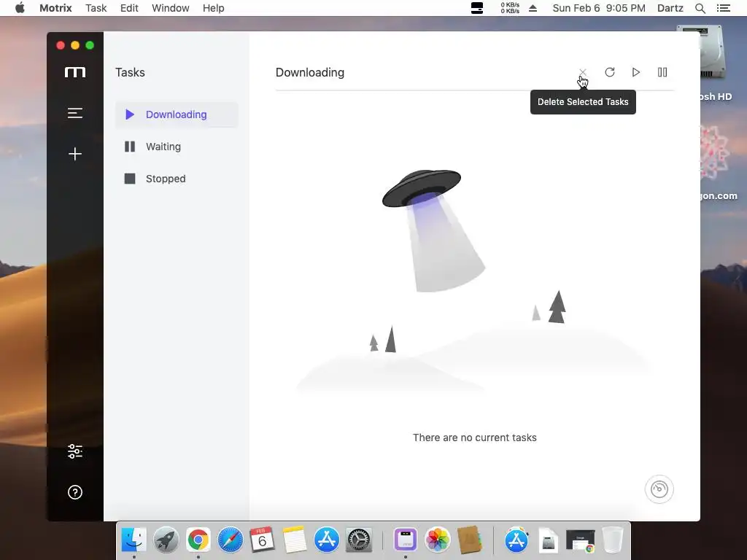This screenshot has width=747, height=560.
Task: Open System Preferences from the dock
Action: [358, 540]
